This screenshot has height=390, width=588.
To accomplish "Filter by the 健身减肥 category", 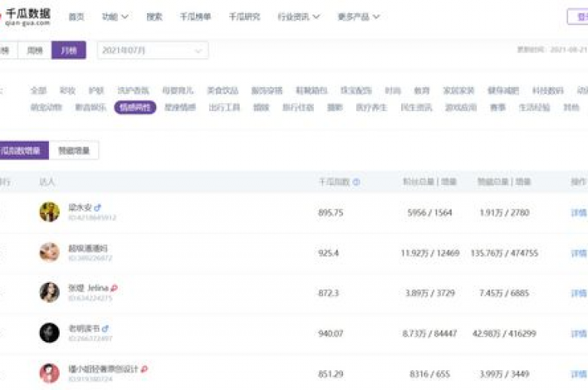I will tap(503, 91).
